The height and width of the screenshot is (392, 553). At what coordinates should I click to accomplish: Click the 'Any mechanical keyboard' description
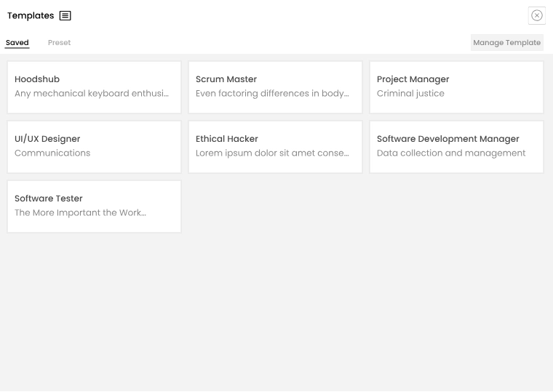click(92, 94)
